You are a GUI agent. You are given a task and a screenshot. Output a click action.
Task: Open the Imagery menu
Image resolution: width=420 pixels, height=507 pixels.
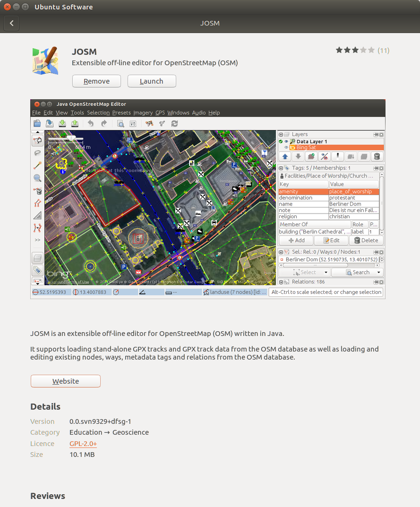(143, 112)
